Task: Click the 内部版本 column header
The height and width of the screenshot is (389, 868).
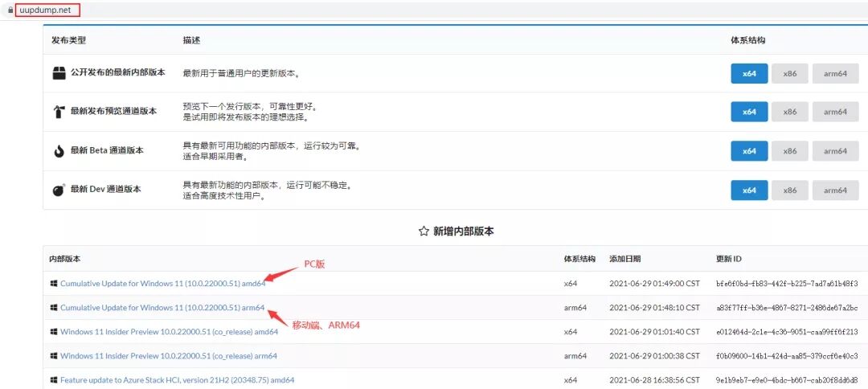Action: pyautogui.click(x=65, y=259)
